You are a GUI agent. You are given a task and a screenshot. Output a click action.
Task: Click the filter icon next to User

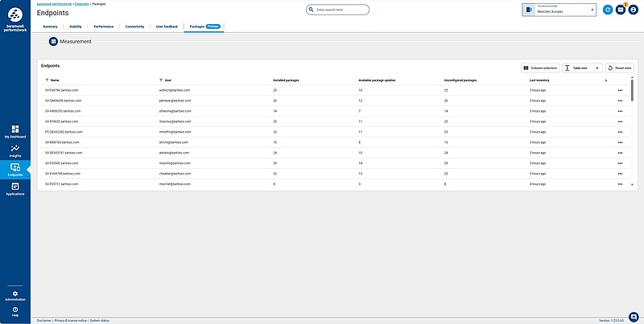tap(161, 80)
